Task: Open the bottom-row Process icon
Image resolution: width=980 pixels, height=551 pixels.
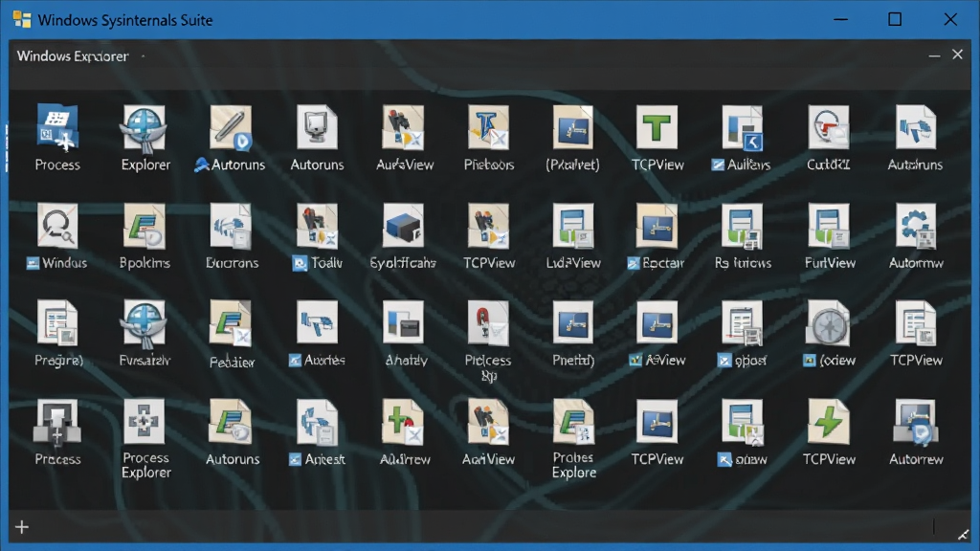Action: click(57, 422)
